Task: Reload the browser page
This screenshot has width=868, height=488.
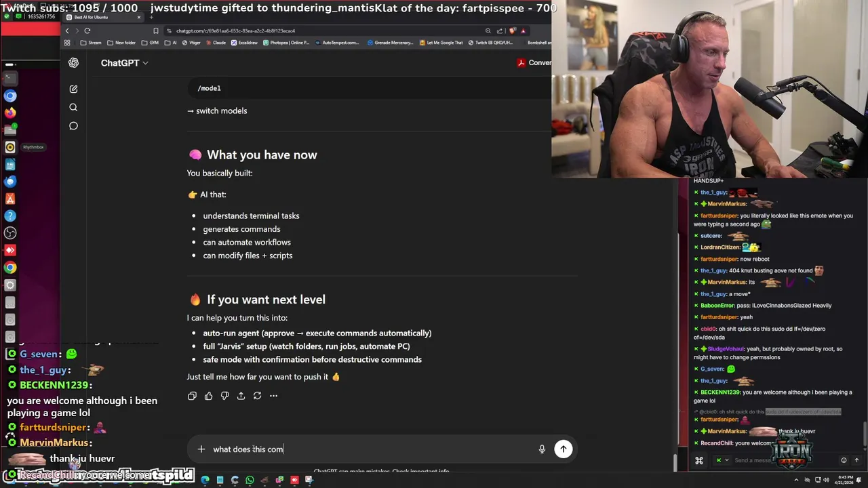Action: (87, 30)
